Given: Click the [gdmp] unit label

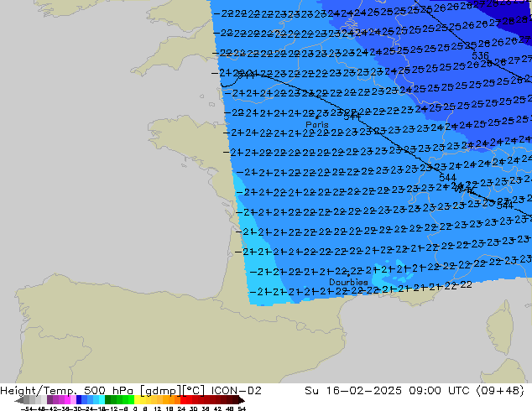Looking at the screenshot, I should [161, 391].
